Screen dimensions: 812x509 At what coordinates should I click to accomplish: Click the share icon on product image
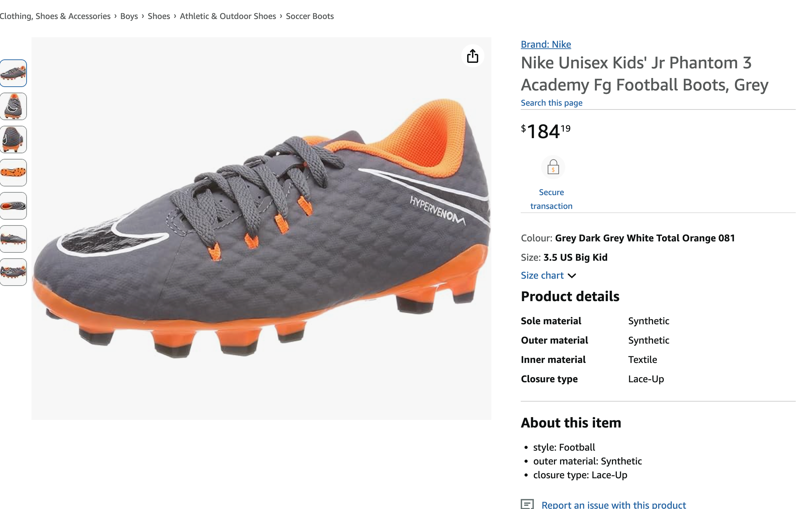coord(472,56)
